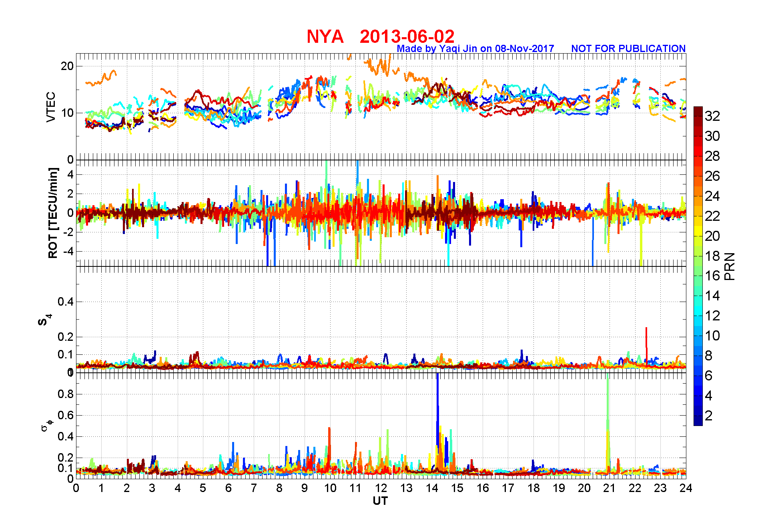Select the "VTEC" y-axis label
This screenshot has width=762, height=532.
coord(51,107)
